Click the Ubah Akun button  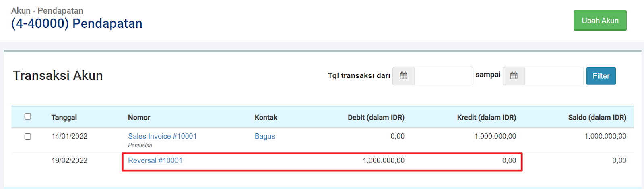[x=600, y=21]
